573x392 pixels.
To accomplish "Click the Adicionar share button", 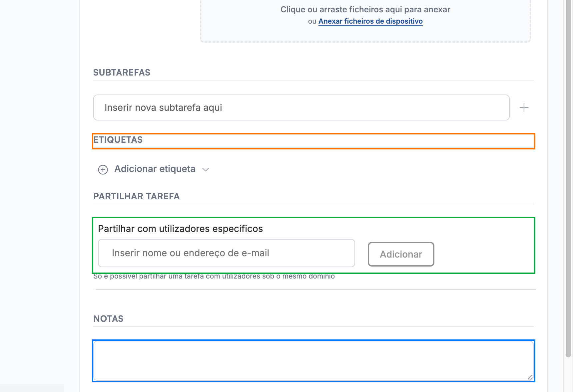I will tap(401, 254).
